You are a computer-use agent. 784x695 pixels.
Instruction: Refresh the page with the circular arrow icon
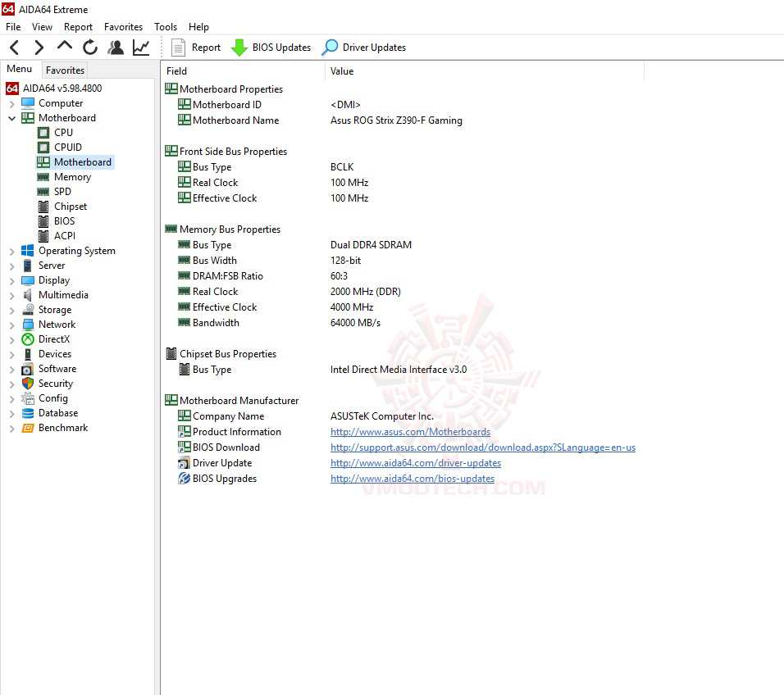[90, 48]
